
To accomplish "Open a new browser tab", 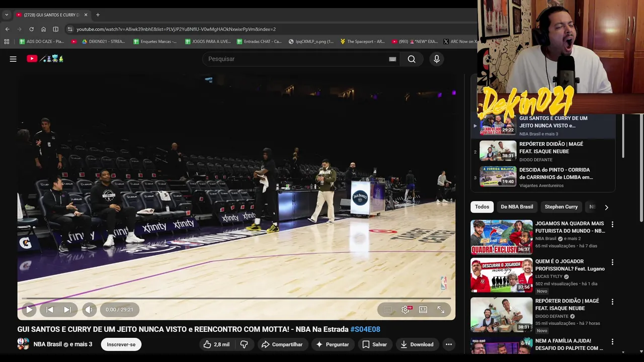I will (x=98, y=15).
